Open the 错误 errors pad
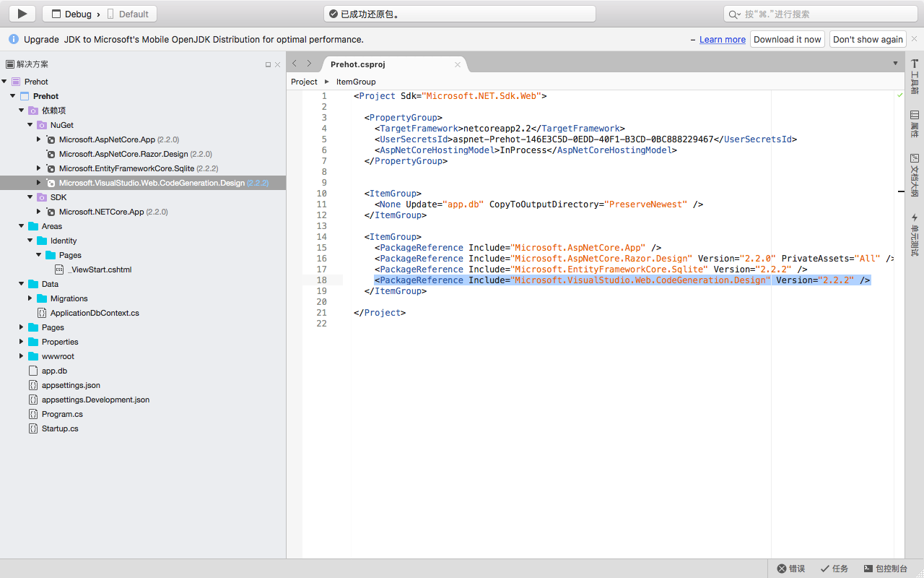 (791, 569)
